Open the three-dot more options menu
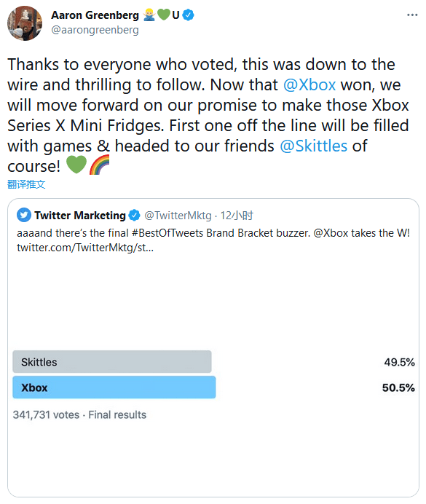The width and height of the screenshot is (426, 504). click(412, 15)
